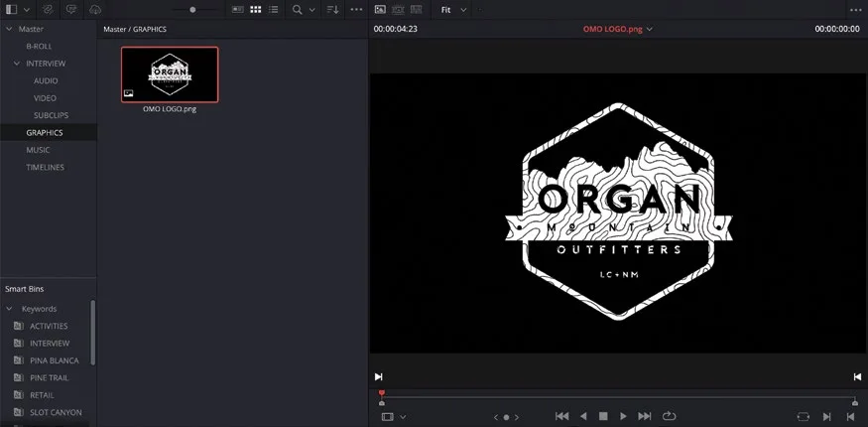Click the OMO LOGO.png file name label
Viewport: 868px width, 427px height.
[x=170, y=109]
